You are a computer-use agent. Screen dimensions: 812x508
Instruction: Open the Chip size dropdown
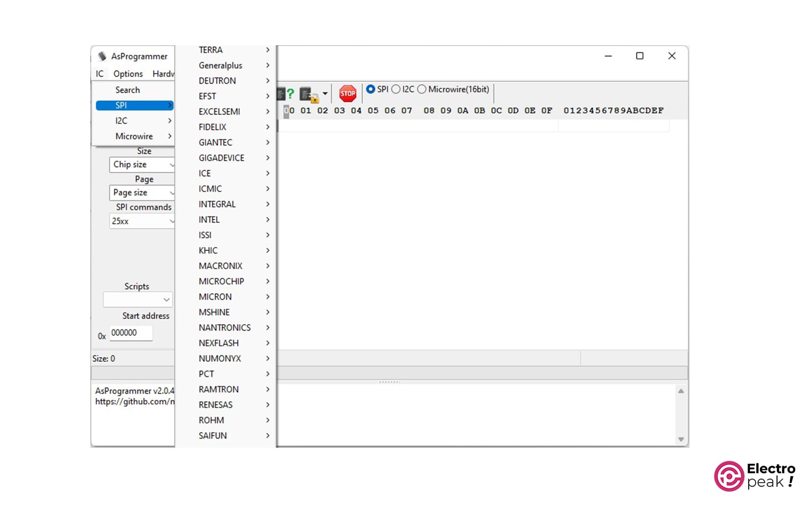pyautogui.click(x=142, y=165)
